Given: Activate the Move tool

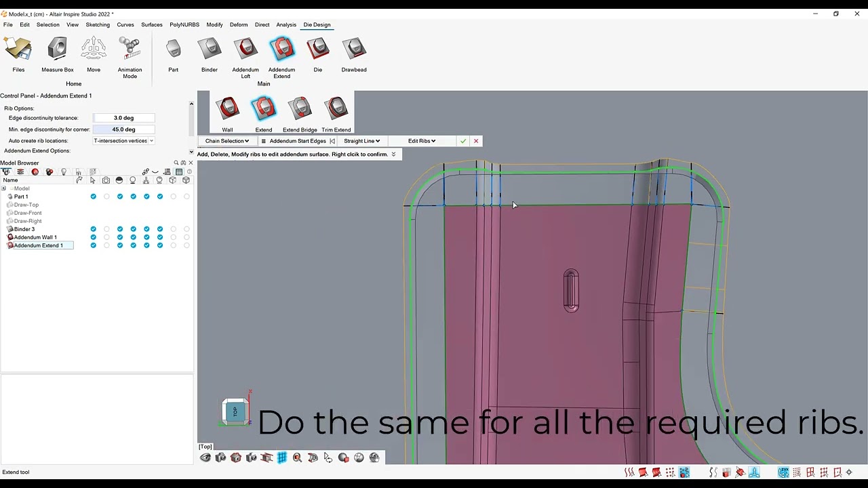Looking at the screenshot, I should [x=94, y=55].
